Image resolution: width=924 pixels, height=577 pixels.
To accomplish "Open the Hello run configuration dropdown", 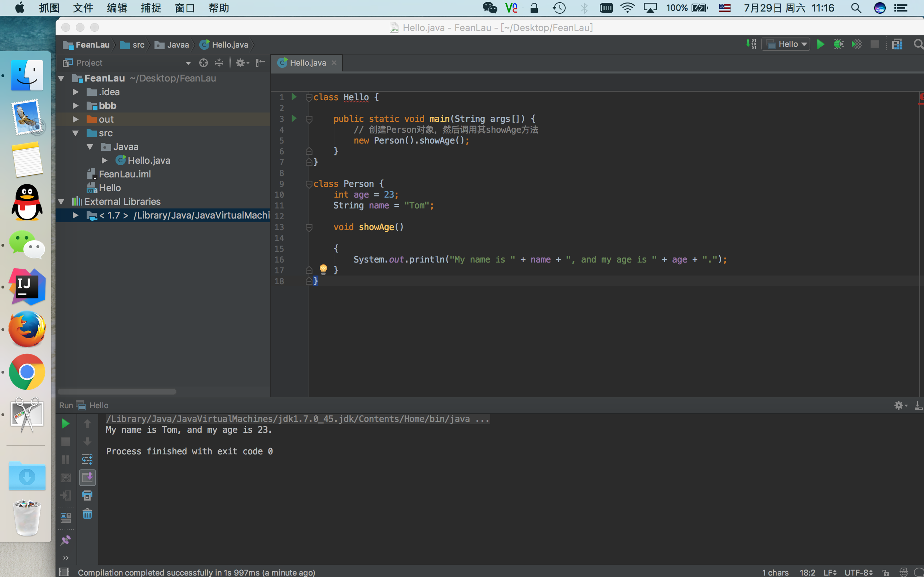I will pos(787,44).
